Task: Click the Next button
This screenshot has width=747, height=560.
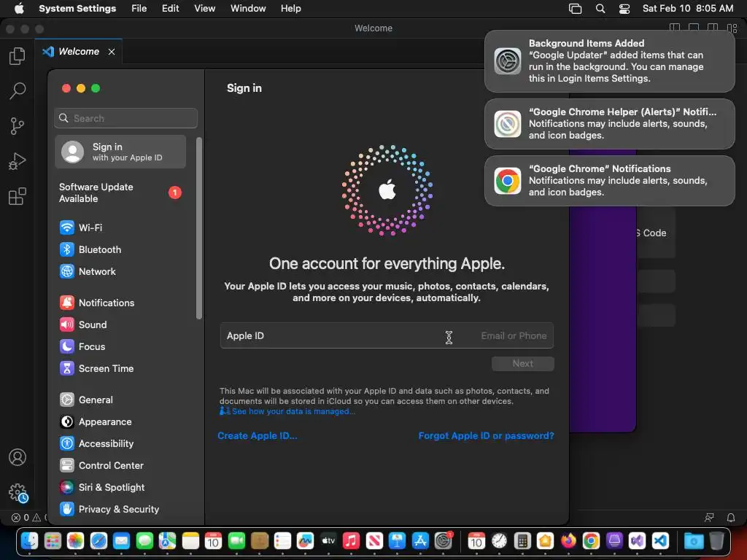Action: (x=522, y=363)
